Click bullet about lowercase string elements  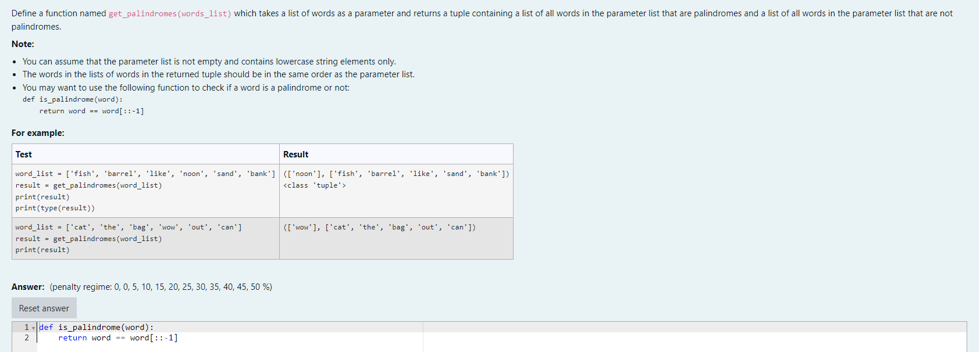(209, 62)
